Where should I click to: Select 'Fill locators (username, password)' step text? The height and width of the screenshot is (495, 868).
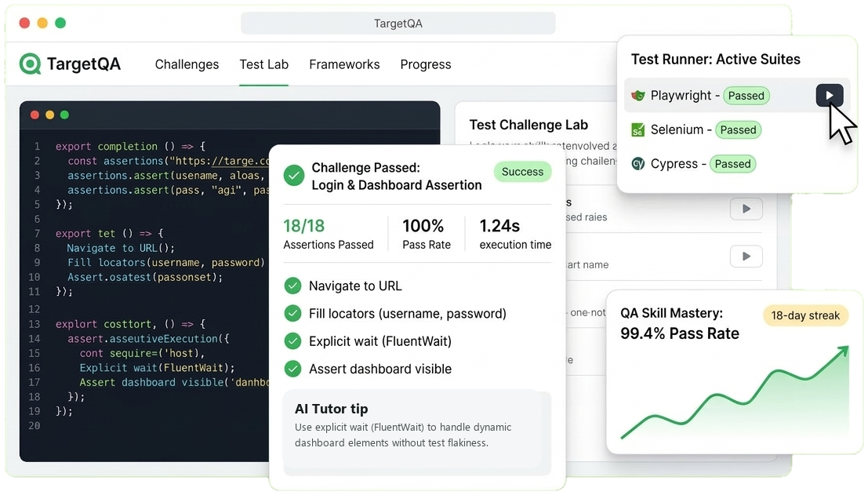tap(408, 313)
